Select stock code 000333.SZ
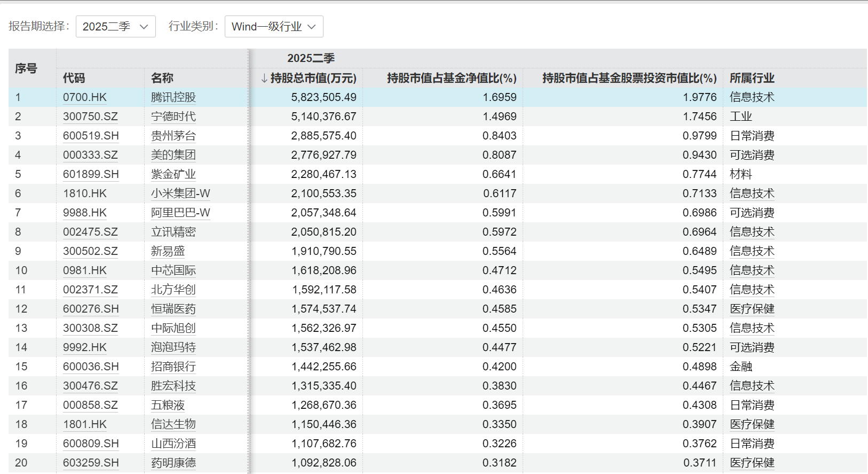Image resolution: width=868 pixels, height=474 pixels. [x=90, y=155]
